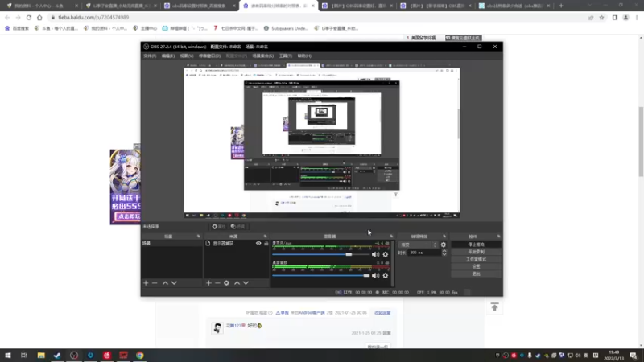Click the audio mixer vertical scrollbar
Screen dimensions: 644x362
pyautogui.click(x=393, y=263)
